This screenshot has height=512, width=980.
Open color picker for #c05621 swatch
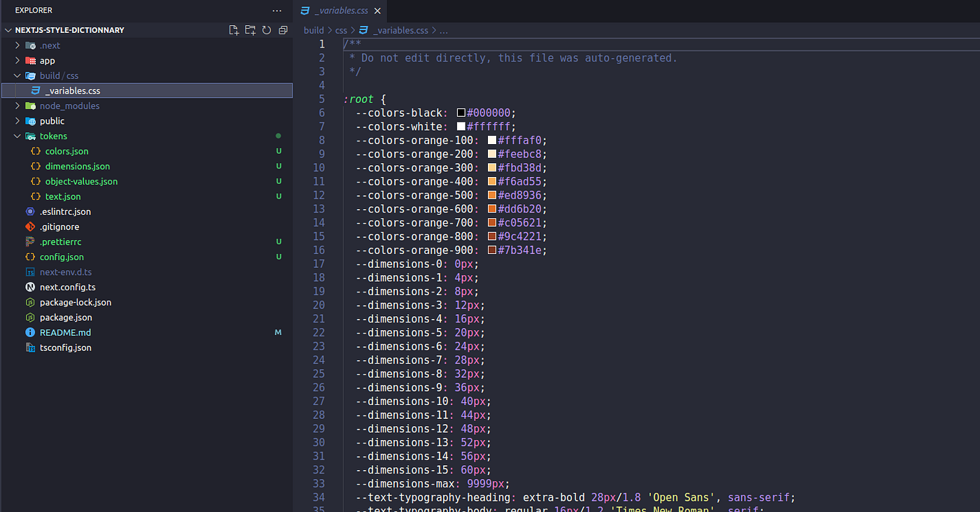[x=492, y=223]
